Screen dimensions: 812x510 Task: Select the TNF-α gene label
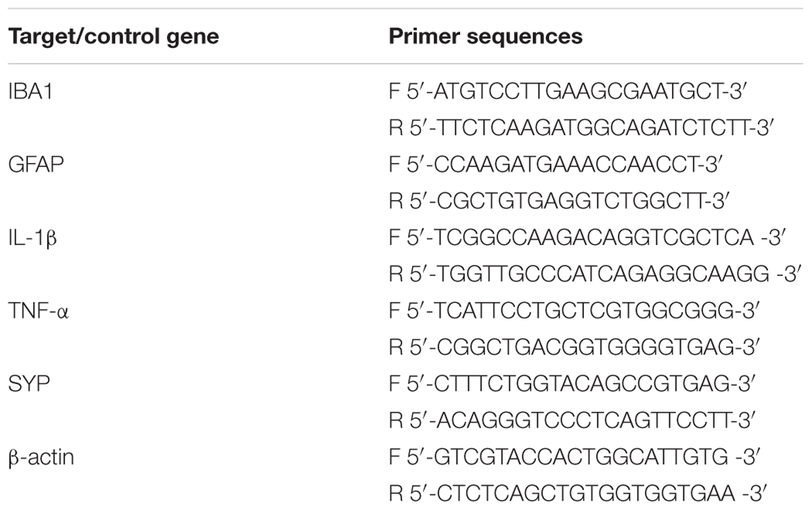point(37,311)
